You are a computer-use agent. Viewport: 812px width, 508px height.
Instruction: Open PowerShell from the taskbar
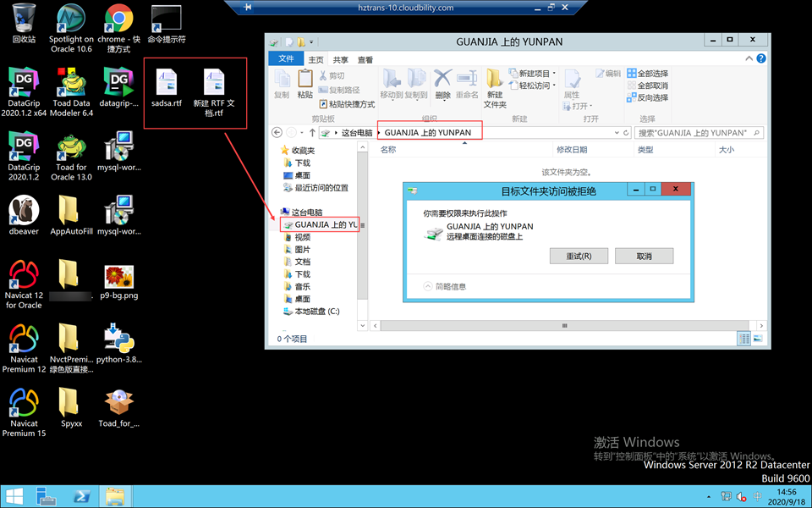tap(84, 496)
